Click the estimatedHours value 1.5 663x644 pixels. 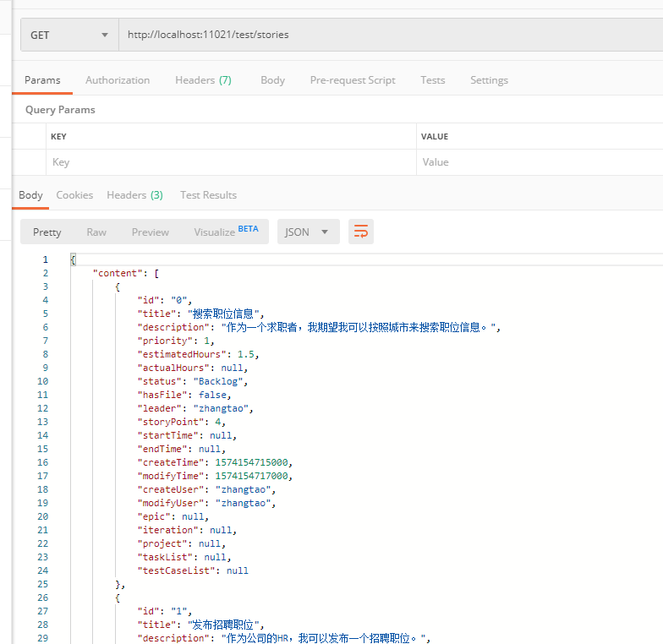245,355
